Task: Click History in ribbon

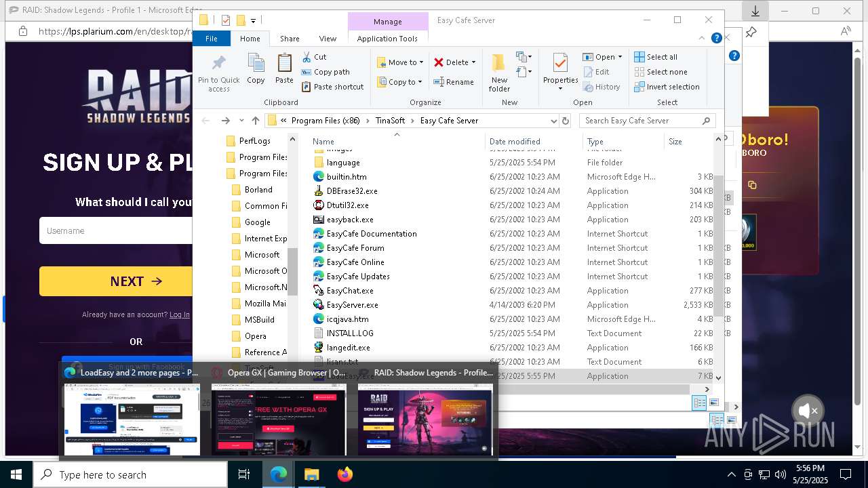Action: coord(601,87)
